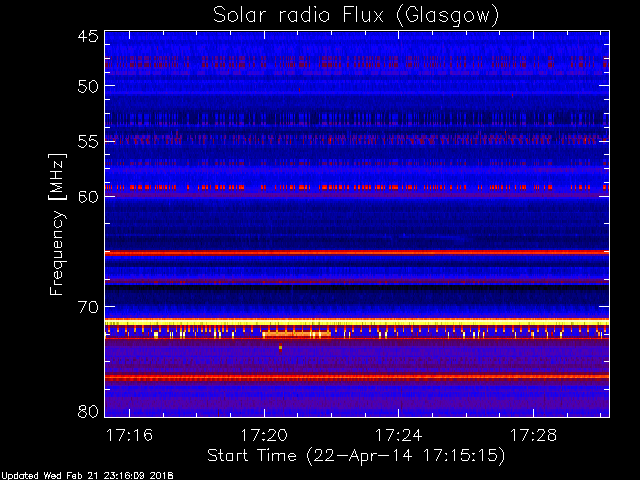640x480 pixels.
Task: Click the 17:20 time tick label
Action: click(x=264, y=435)
